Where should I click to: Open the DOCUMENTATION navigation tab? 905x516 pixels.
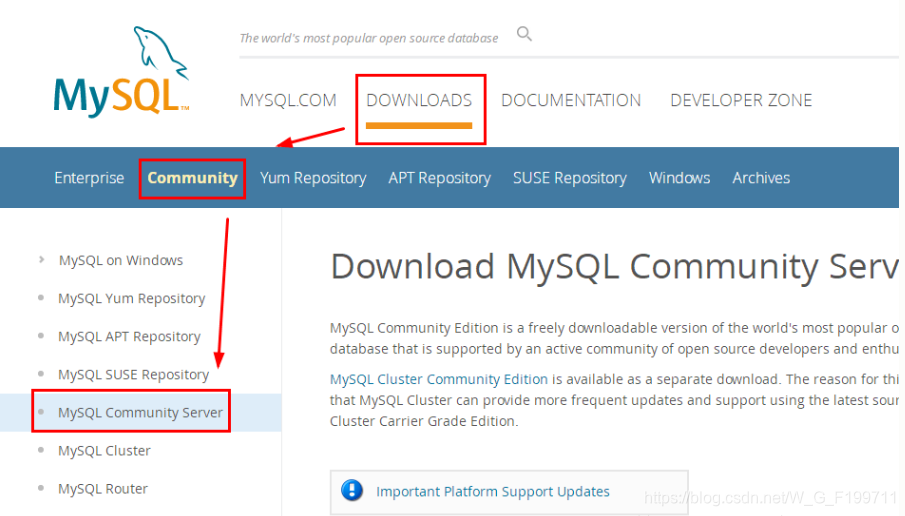(x=571, y=100)
